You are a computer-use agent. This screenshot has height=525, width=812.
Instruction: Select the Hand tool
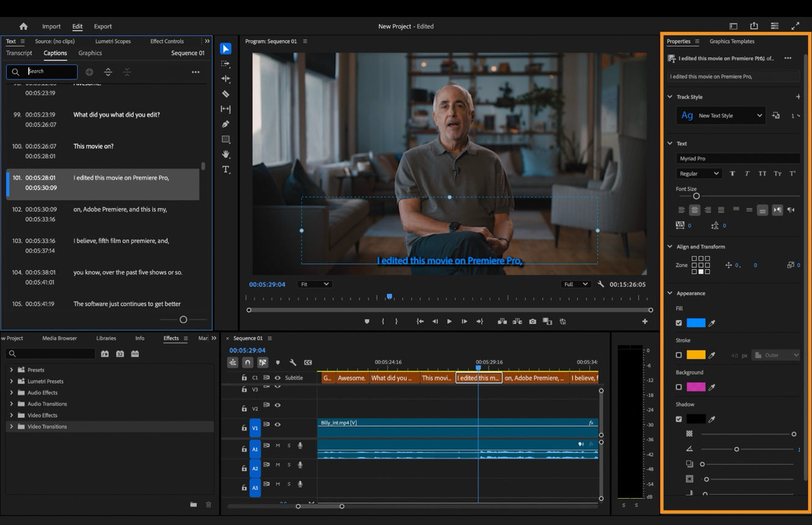pyautogui.click(x=226, y=154)
